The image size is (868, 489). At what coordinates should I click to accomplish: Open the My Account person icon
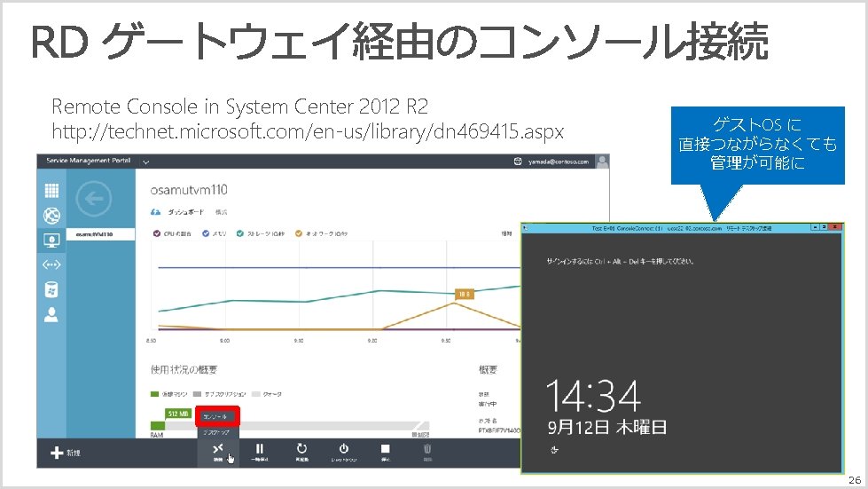pyautogui.click(x=51, y=314)
